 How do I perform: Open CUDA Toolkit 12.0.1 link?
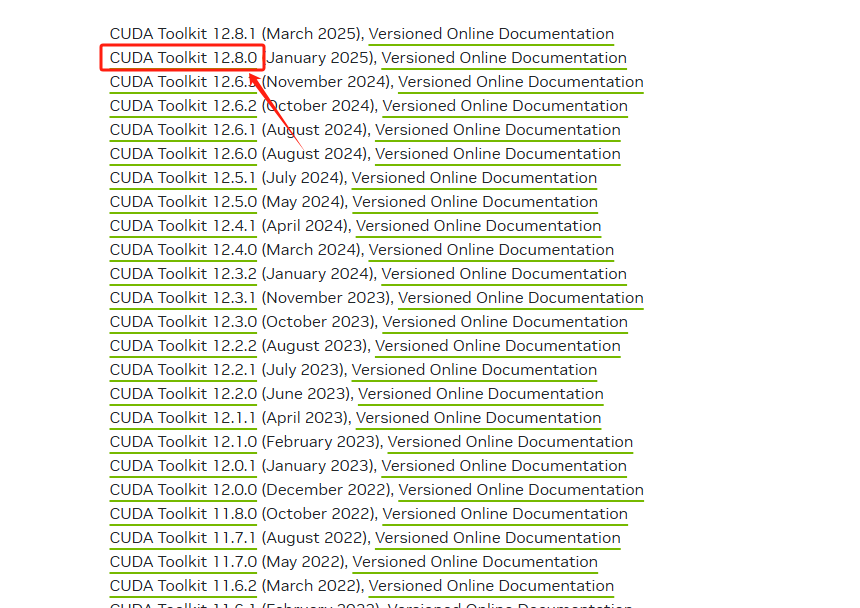click(183, 466)
